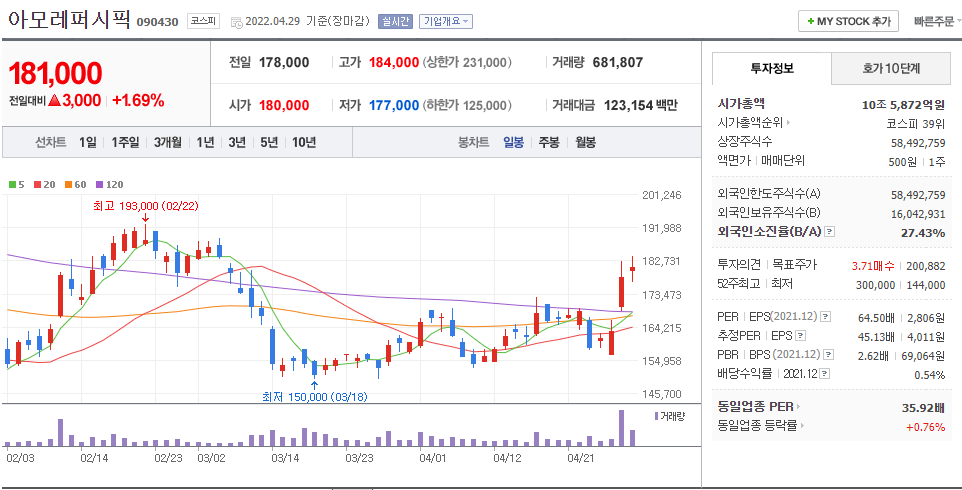Select the 1년 line chart period

tap(206, 143)
